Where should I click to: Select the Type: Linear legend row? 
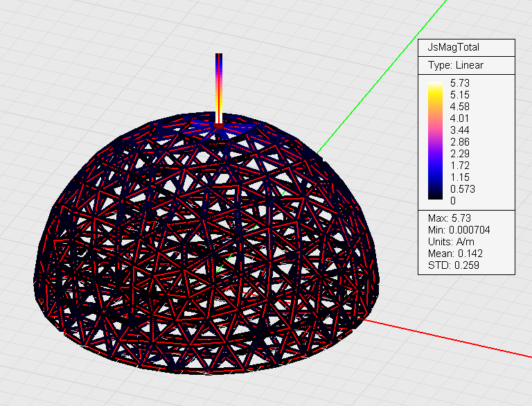tap(455, 65)
